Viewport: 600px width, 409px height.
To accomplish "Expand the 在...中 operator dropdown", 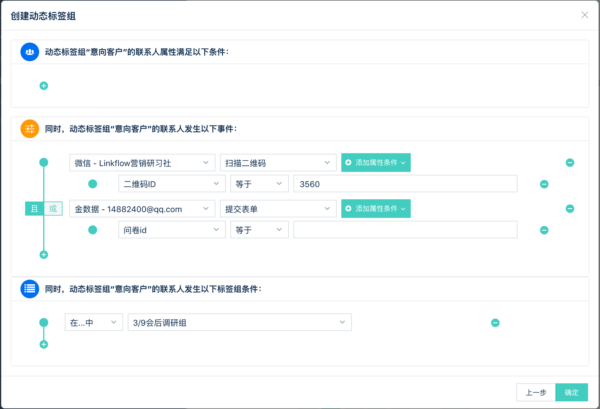I will coord(94,323).
